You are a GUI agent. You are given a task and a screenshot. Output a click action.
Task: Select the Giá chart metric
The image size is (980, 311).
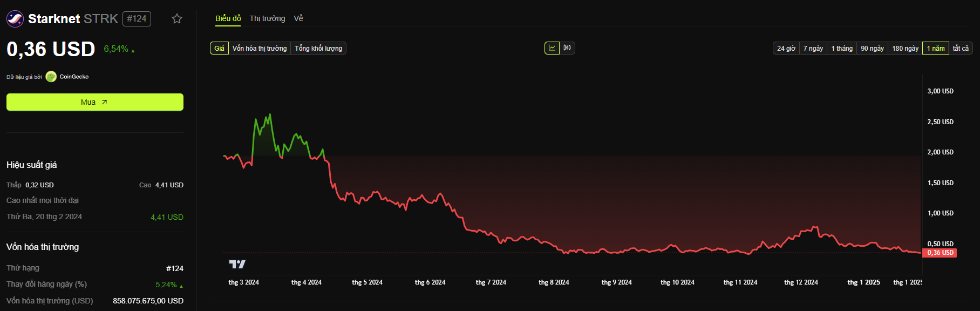tap(219, 49)
